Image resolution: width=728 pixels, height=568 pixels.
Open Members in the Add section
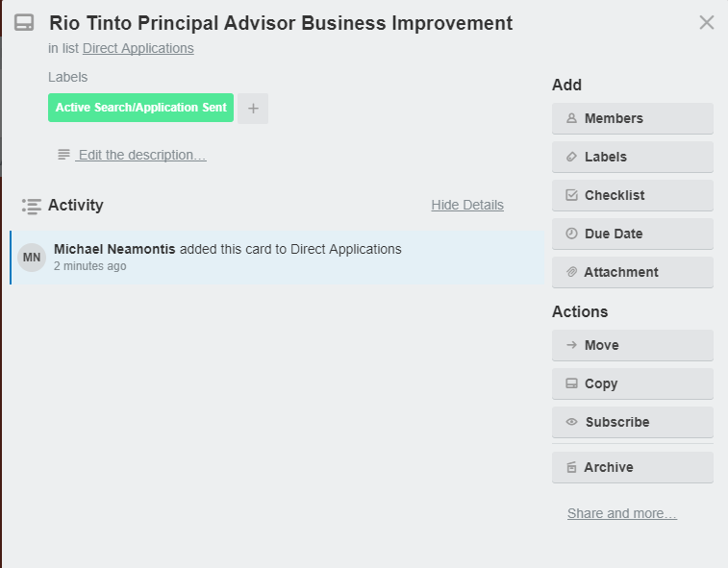[x=633, y=119]
